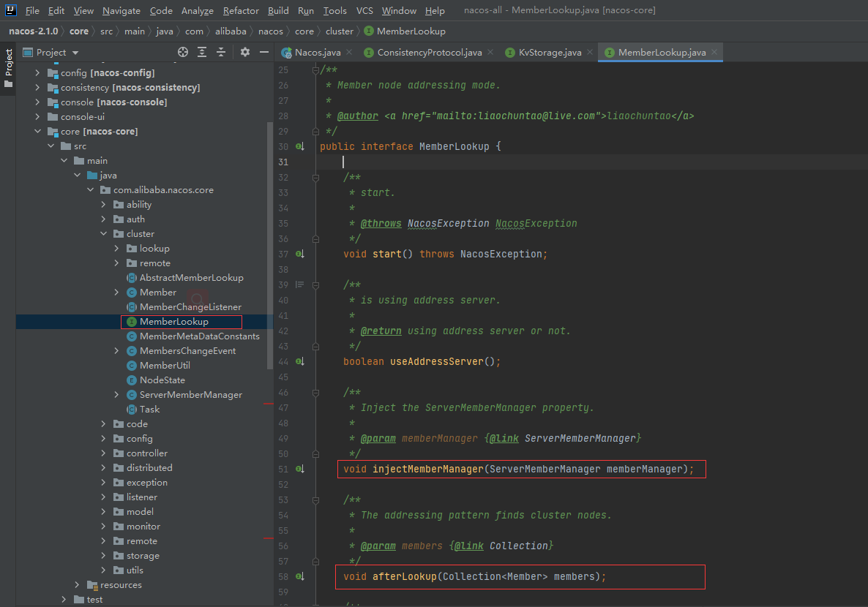
Task: Click ServerMemberManager link in Javadoc line 49
Action: tap(580, 438)
